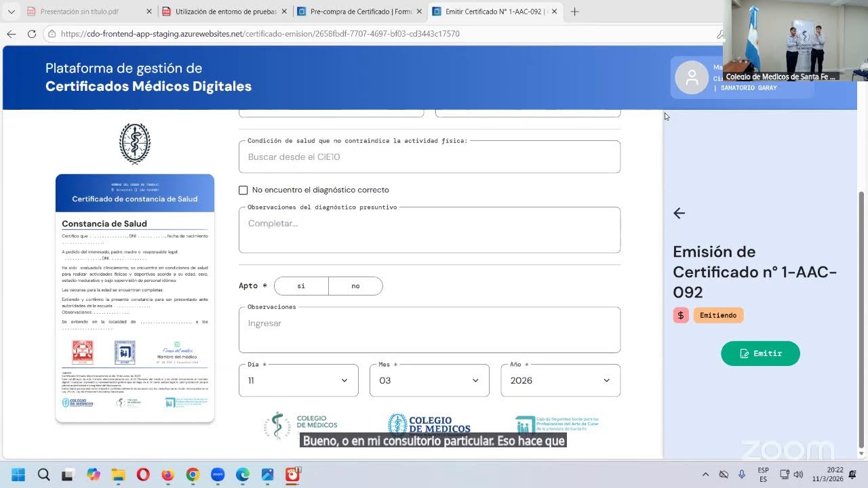Click the microphone tray icon
The image size is (868, 488).
tap(742, 474)
